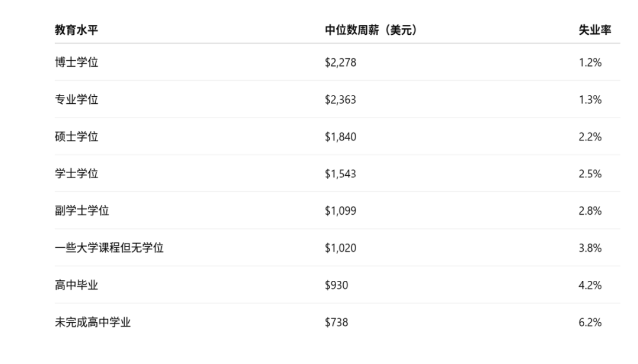
Task: Click the 中位数周薪（美元） column header
Action: click(372, 30)
